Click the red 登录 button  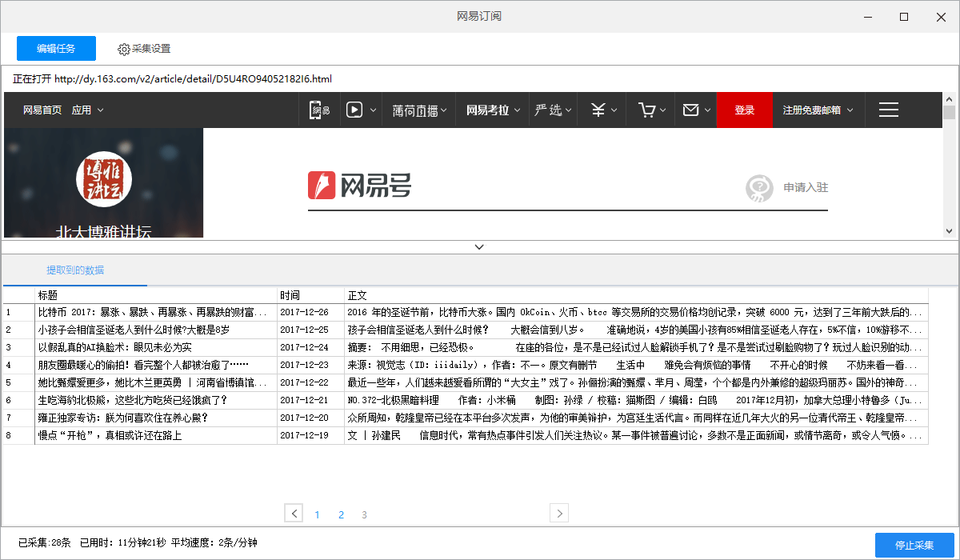click(x=745, y=110)
